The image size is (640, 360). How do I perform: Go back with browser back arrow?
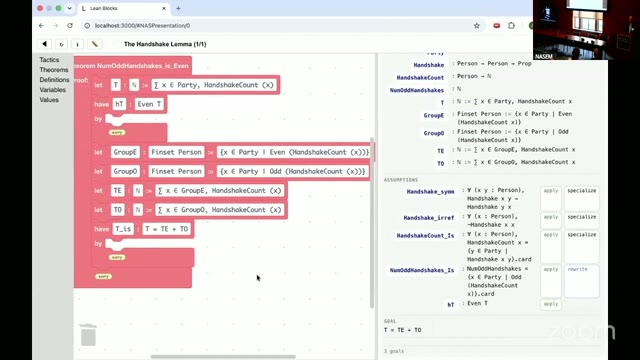click(x=41, y=25)
